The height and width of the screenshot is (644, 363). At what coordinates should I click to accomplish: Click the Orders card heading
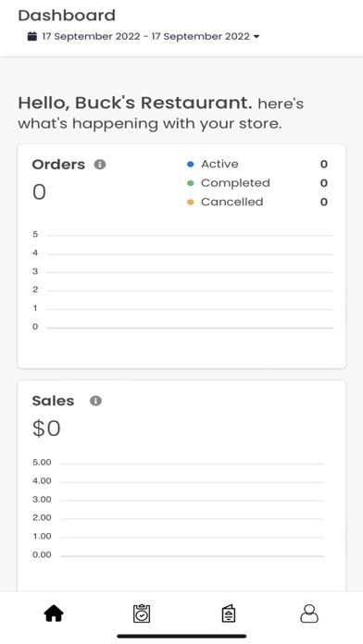[x=58, y=165]
